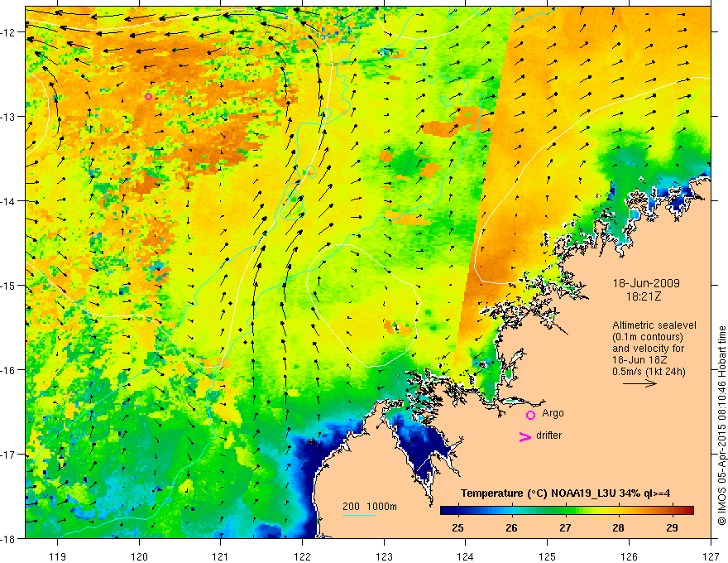Click the longitude label '120'
Viewport: 728px width, 563px height.
[139, 556]
